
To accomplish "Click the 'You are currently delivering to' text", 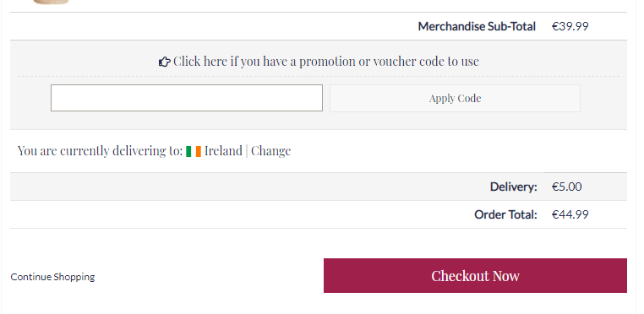I will click(x=100, y=151).
